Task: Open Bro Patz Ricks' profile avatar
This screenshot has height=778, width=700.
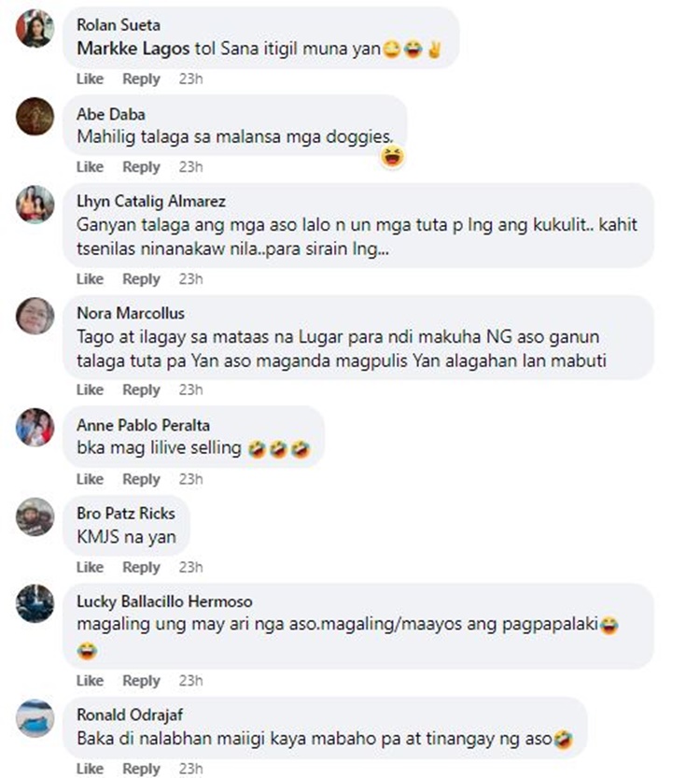Action: pyautogui.click(x=35, y=516)
